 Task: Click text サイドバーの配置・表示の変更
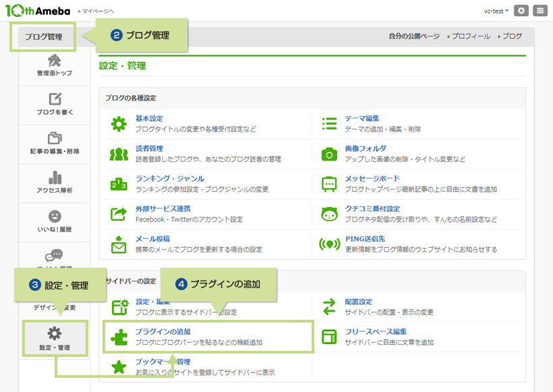tap(389, 312)
